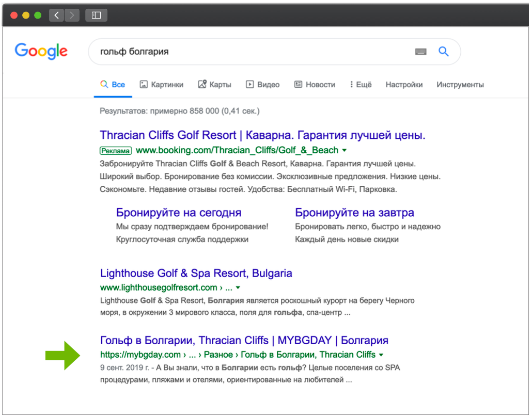Open the on-screen keyboard icon in search box
Viewport: 532px width, 417px height.
pos(421,52)
